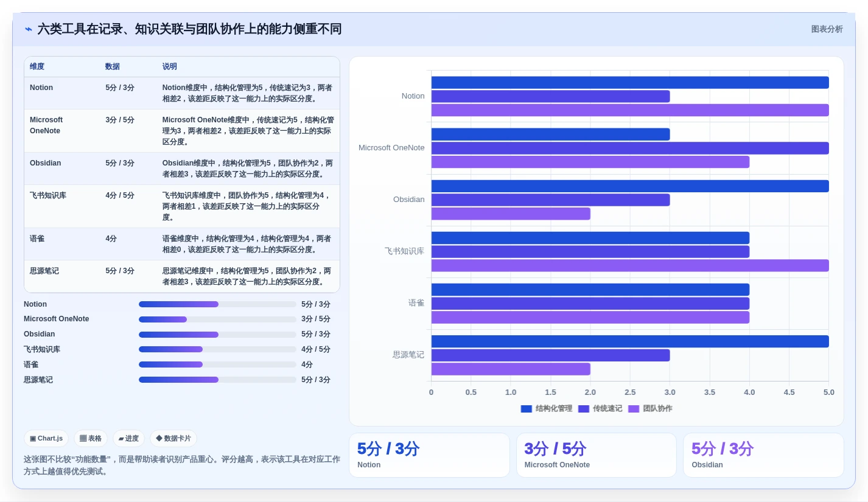The width and height of the screenshot is (868, 502).
Task: Select Microsoft OneNote row name in table
Action: click(46, 125)
